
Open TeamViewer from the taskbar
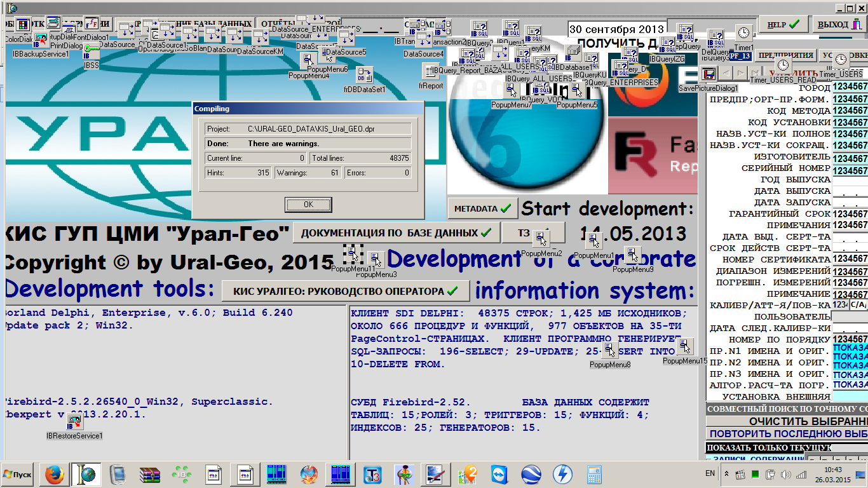coord(499,474)
